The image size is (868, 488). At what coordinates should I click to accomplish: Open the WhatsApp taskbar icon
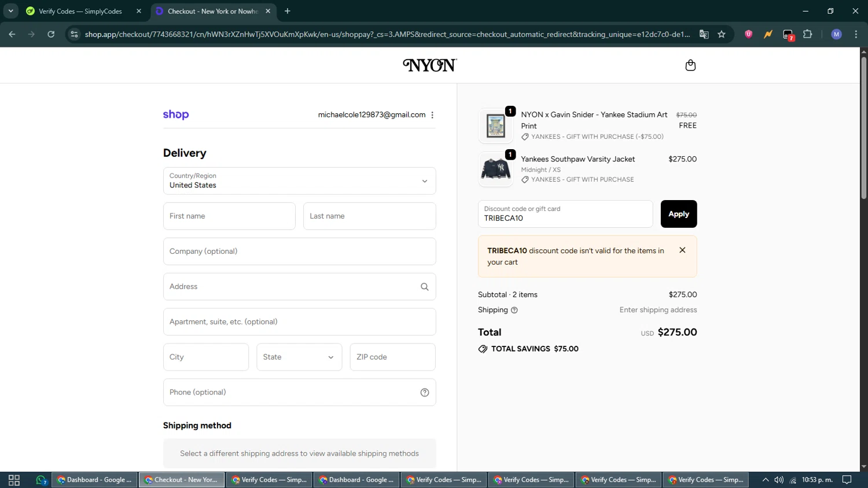point(41,480)
